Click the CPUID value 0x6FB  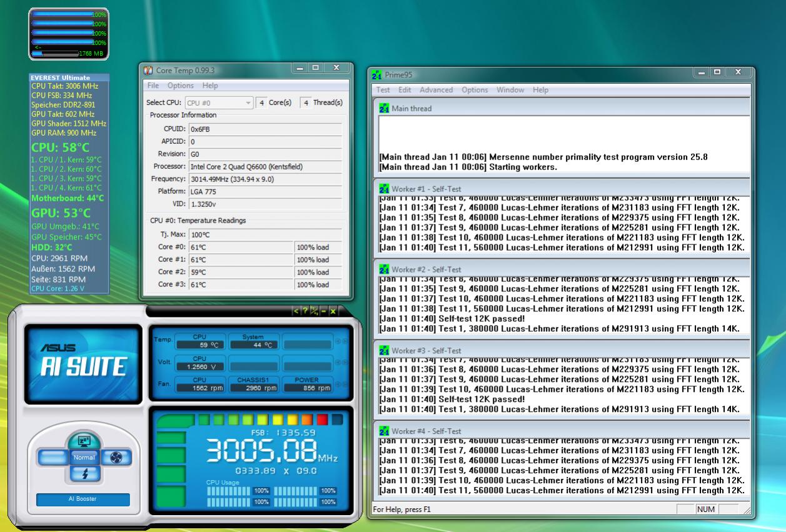(265, 129)
